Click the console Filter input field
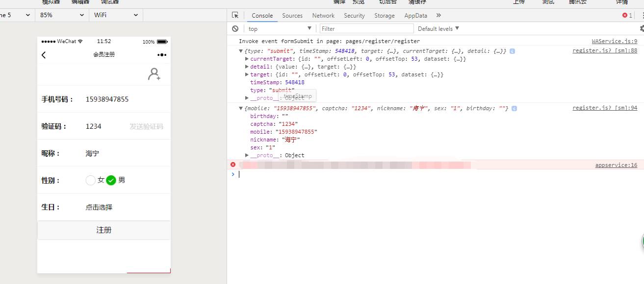This screenshot has height=284, width=644. pos(366,29)
